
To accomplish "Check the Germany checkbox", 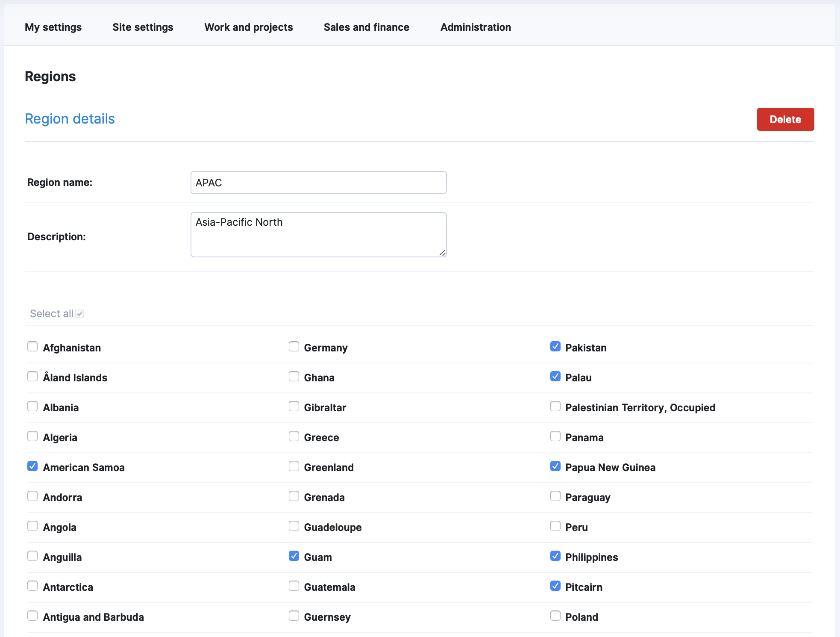I will pos(294,346).
